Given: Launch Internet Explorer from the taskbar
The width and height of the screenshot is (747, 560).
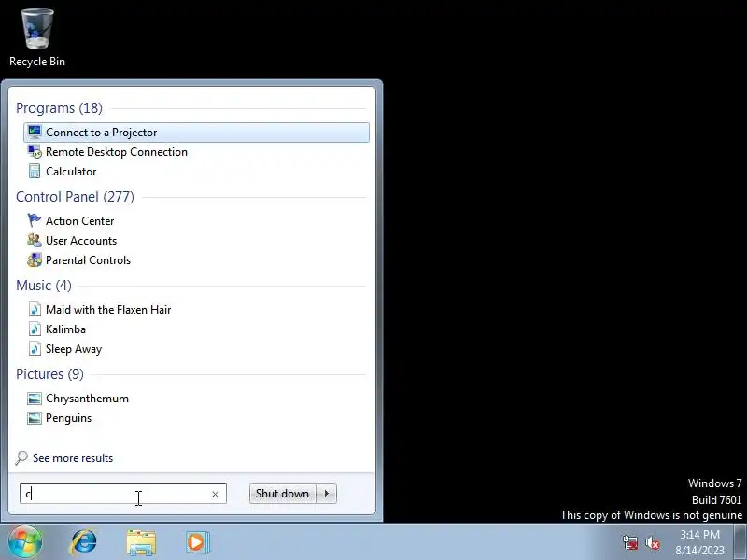Looking at the screenshot, I should point(84,542).
